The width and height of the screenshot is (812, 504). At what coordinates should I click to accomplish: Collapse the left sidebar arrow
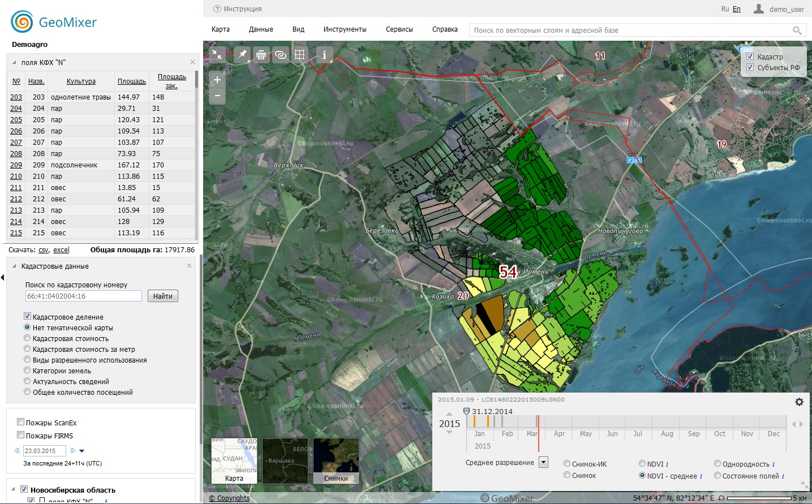pyautogui.click(x=2, y=277)
